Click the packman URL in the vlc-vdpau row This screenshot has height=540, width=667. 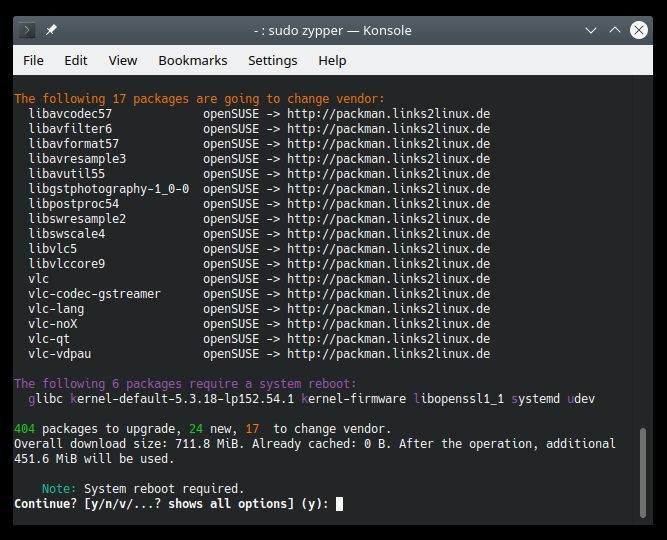coord(388,354)
